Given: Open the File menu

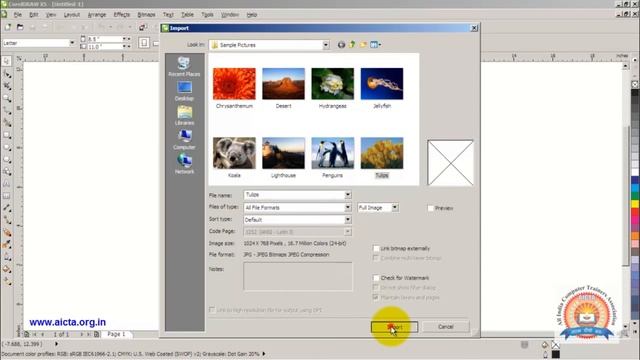Looking at the screenshot, I should click(x=18, y=15).
